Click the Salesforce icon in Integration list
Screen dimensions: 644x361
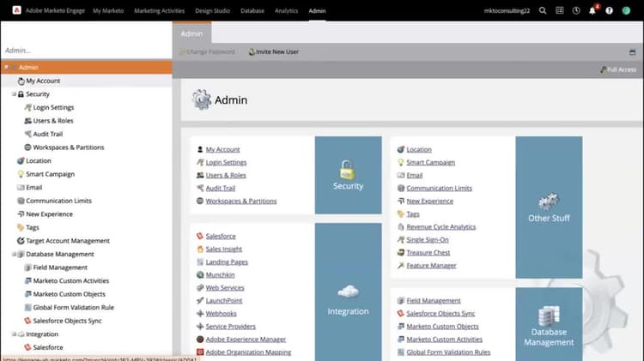(x=200, y=236)
